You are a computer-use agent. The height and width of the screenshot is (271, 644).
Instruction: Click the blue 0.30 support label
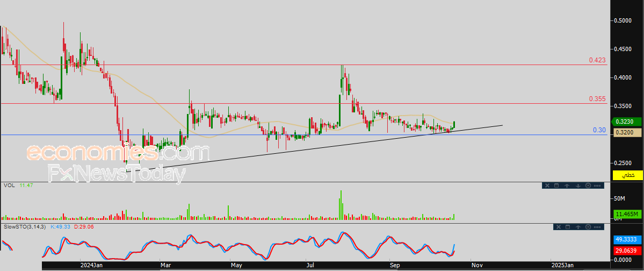point(599,130)
